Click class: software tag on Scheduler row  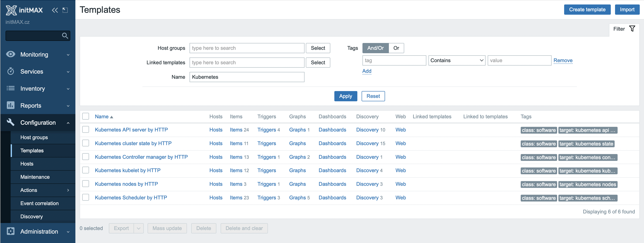click(539, 198)
